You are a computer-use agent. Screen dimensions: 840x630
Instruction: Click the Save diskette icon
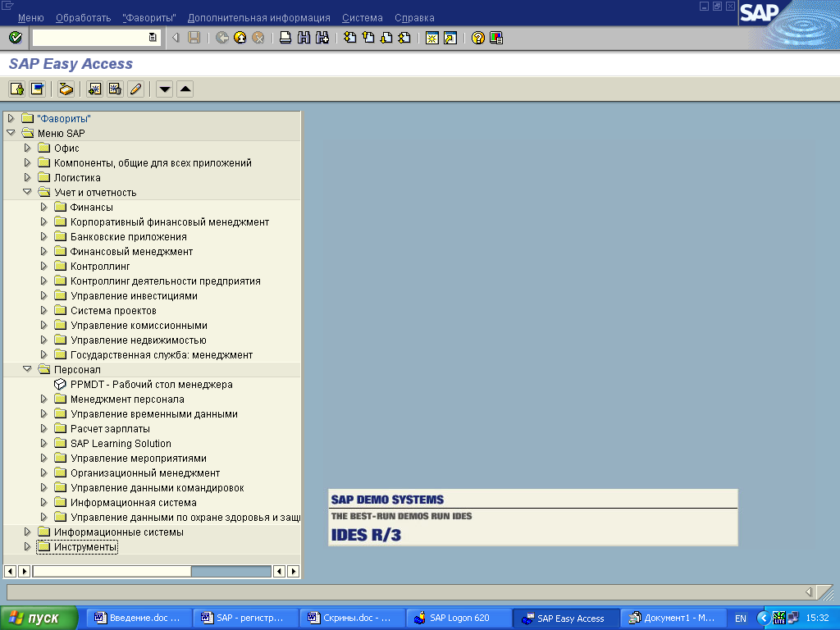pos(194,38)
